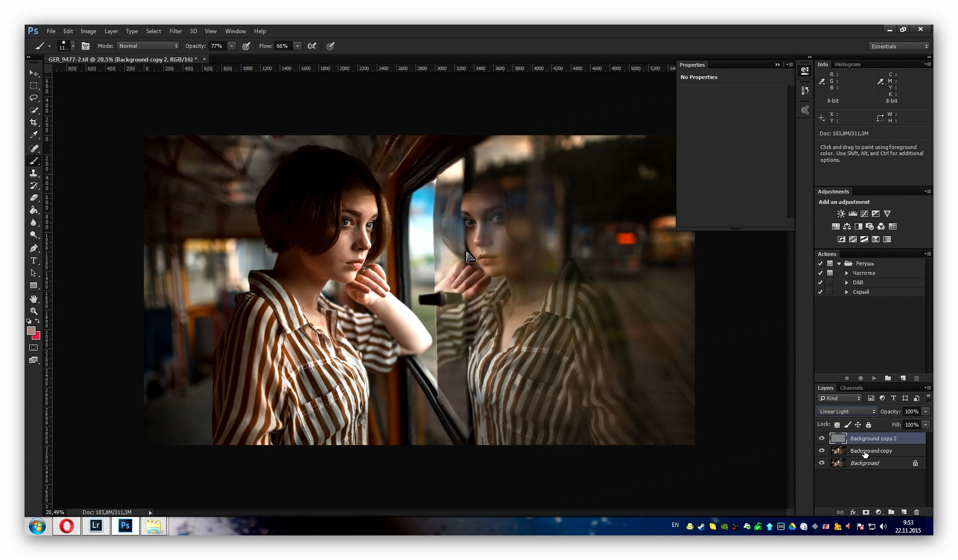Screen dimensions: 958x560
Task: Click the Windows Start button
Action: coord(37,525)
